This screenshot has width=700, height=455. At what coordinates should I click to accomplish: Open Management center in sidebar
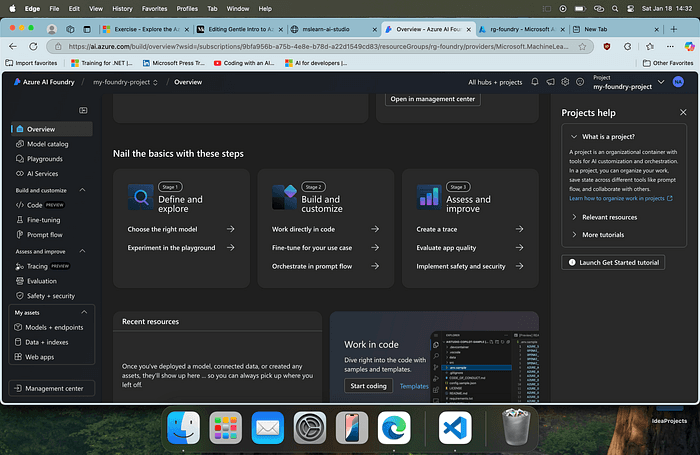pyautogui.click(x=51, y=388)
